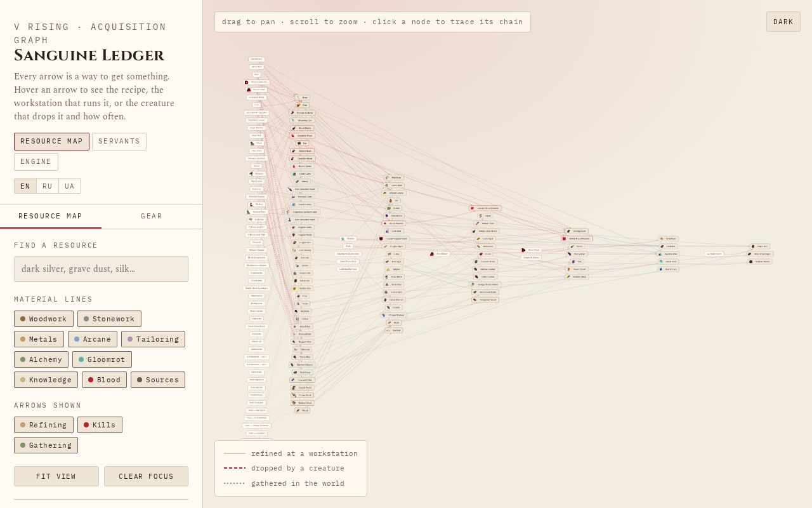Click the Wood node at column bottom
The width and height of the screenshot is (812, 508).
tap(303, 410)
